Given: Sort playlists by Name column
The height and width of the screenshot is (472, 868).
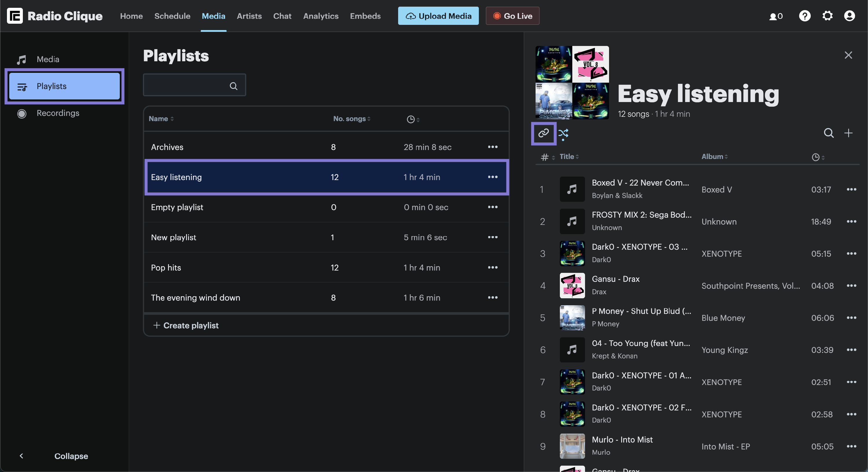Looking at the screenshot, I should click(x=161, y=119).
